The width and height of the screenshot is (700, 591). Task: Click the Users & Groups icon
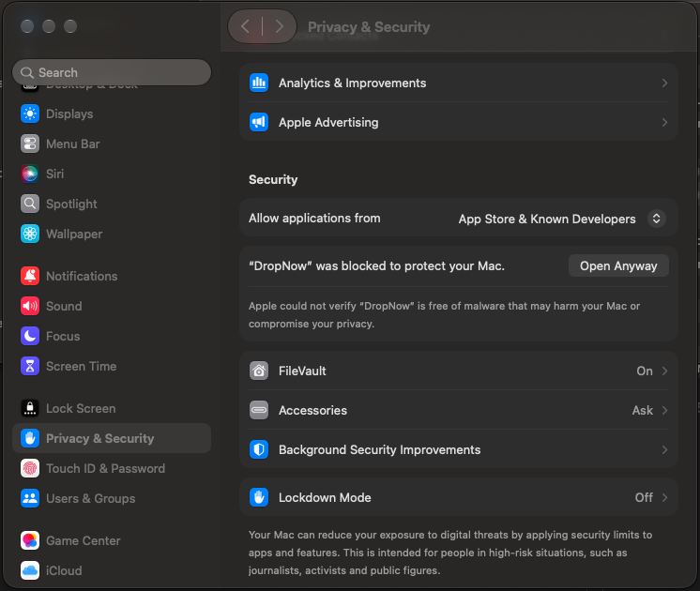click(30, 498)
